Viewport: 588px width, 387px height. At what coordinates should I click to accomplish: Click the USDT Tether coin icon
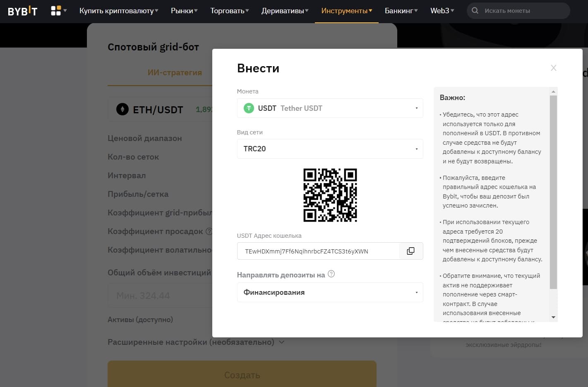coord(249,108)
